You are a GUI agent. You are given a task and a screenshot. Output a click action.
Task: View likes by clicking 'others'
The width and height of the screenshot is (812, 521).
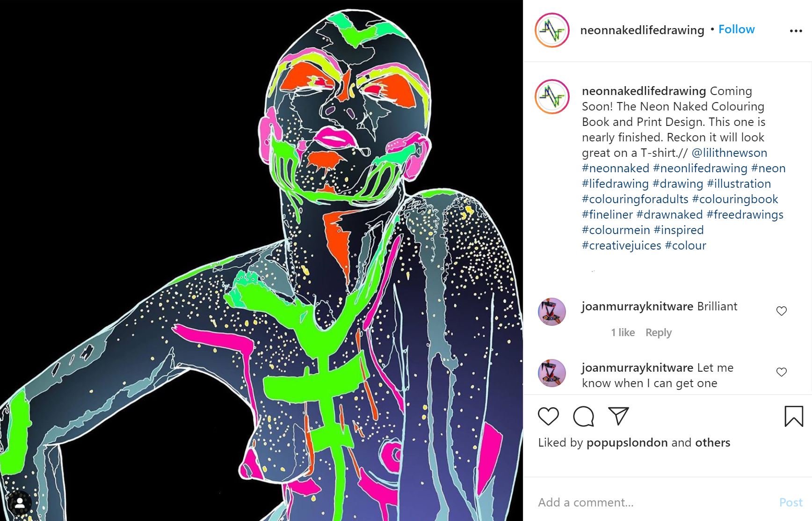[x=712, y=442]
